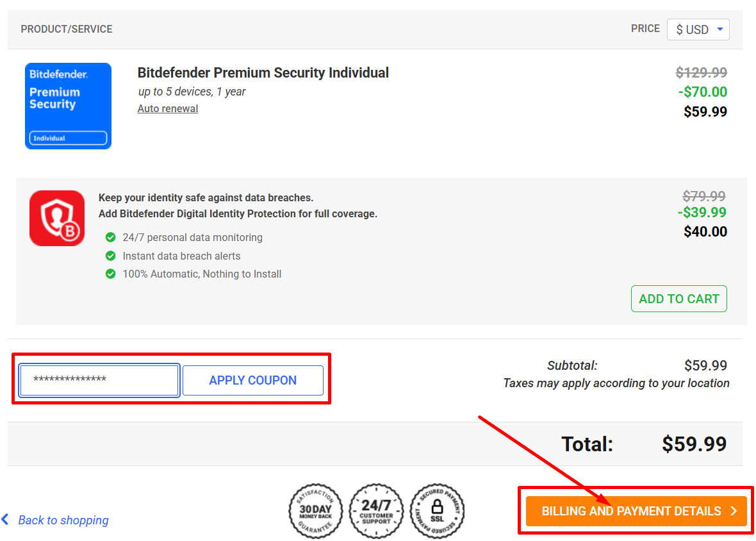The image size is (756, 541).
Task: Click the product title Bitdefender Premium Security Individual
Action: 263,72
